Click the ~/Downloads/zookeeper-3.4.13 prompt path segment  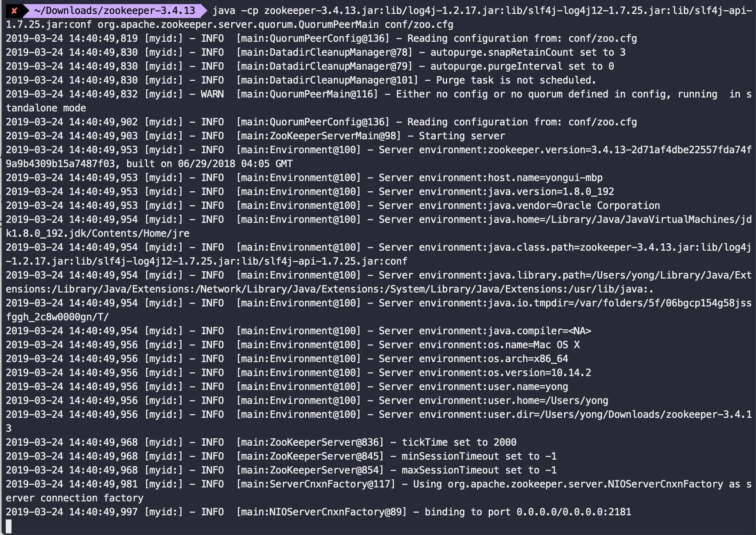coord(115,11)
